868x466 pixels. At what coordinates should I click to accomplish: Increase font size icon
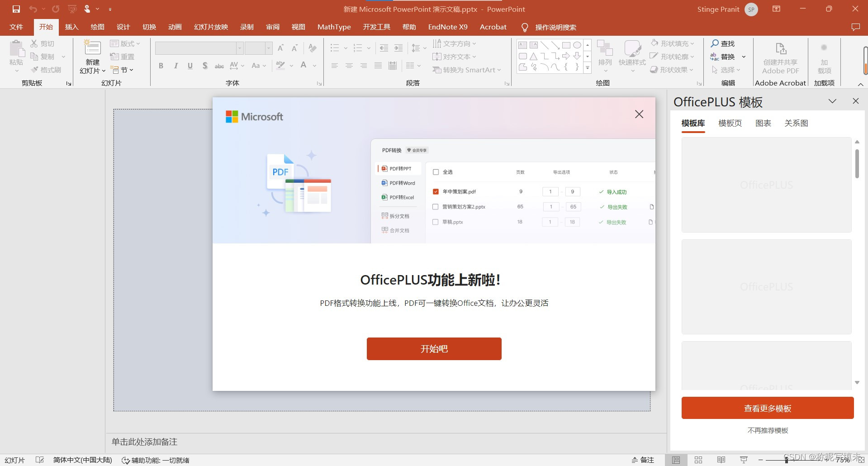(x=281, y=48)
